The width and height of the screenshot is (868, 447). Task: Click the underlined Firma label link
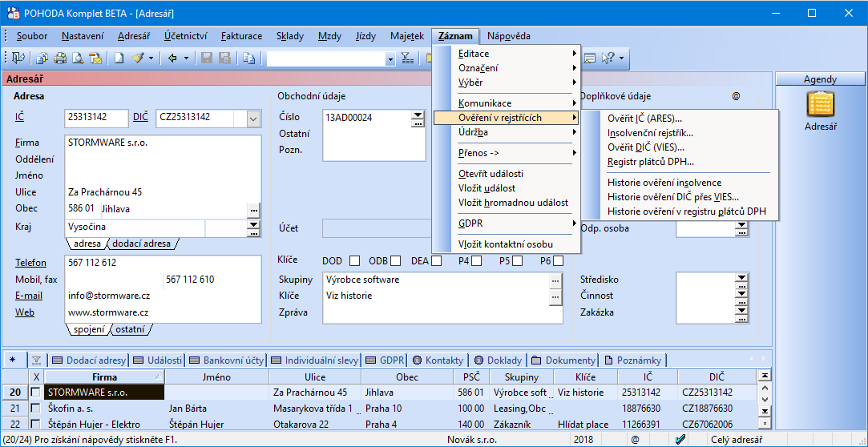point(27,143)
